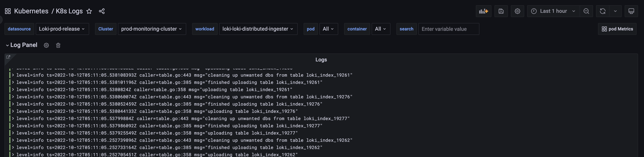Open dashboard settings gear
The height and width of the screenshot is (157, 644).
click(517, 11)
